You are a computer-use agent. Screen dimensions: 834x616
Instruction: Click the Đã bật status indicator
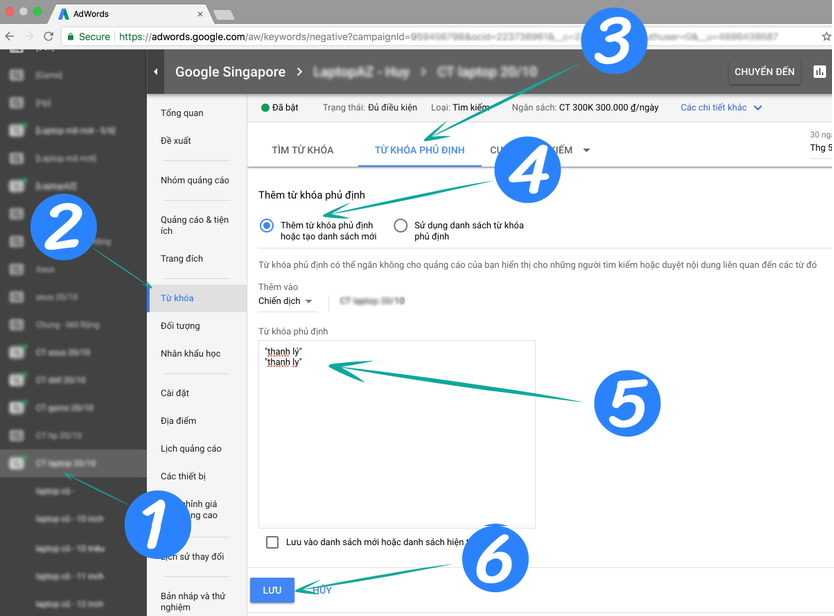280,107
